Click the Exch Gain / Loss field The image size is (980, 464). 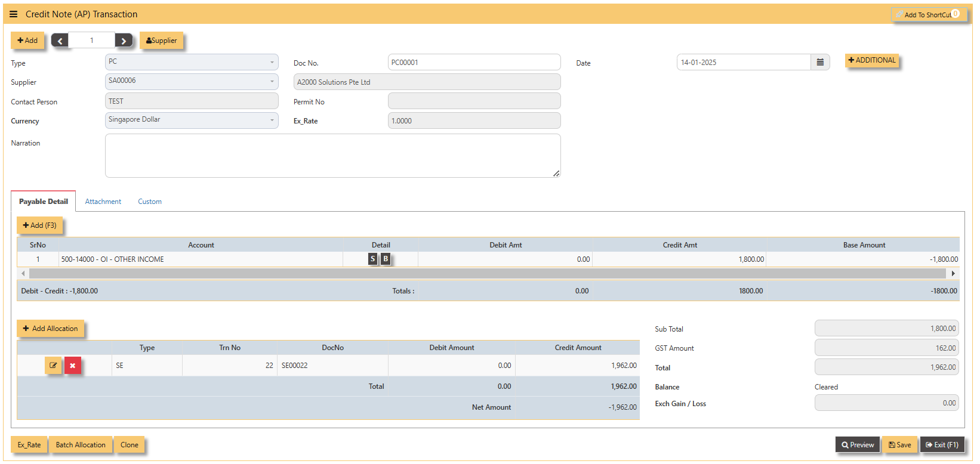click(886, 403)
